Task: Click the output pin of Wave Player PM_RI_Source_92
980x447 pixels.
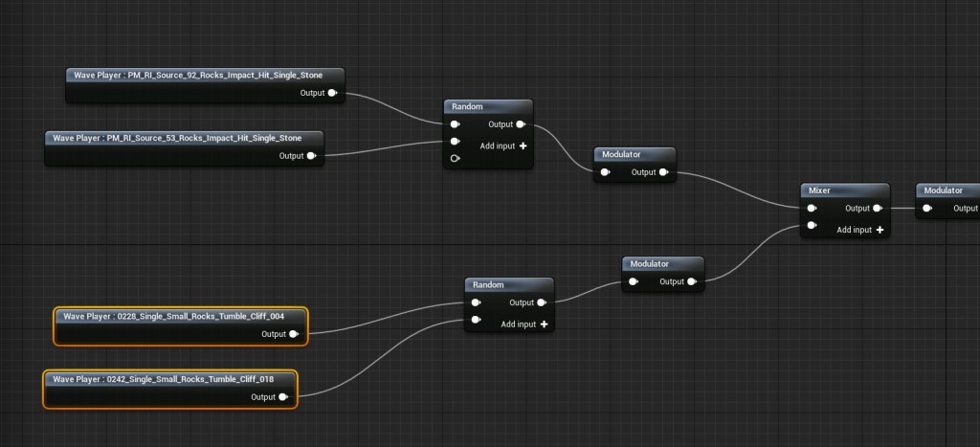Action: coord(332,93)
